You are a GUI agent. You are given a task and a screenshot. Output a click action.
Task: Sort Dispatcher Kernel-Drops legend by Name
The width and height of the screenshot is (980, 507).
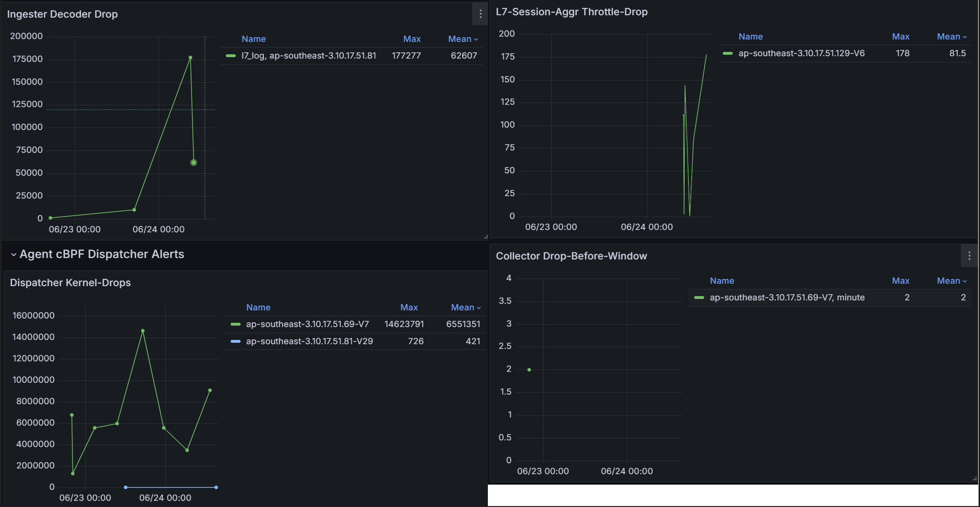point(258,308)
